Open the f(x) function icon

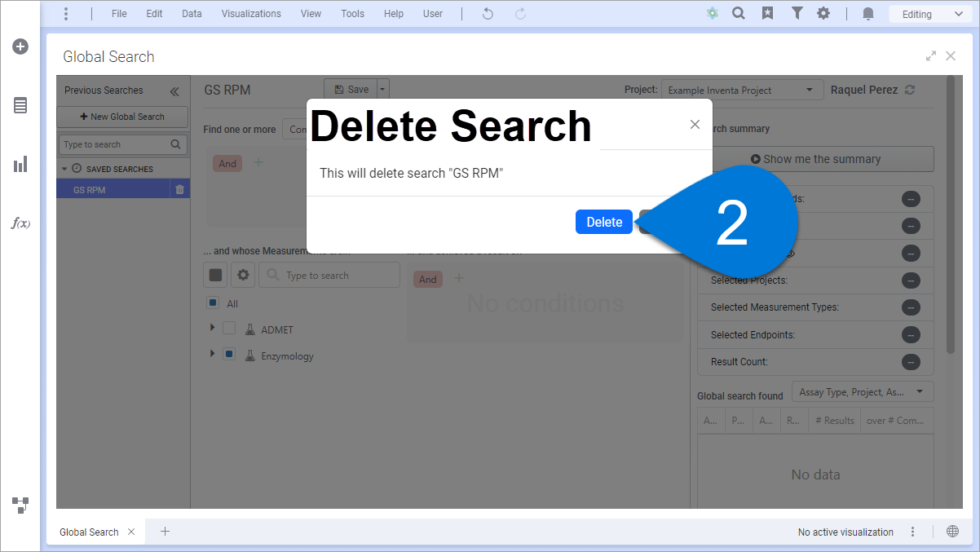click(20, 223)
